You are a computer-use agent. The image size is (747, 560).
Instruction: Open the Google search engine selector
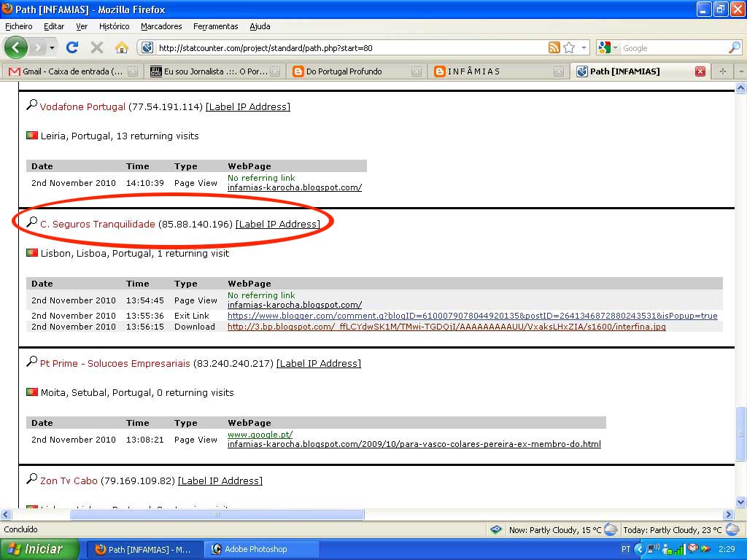pos(608,47)
